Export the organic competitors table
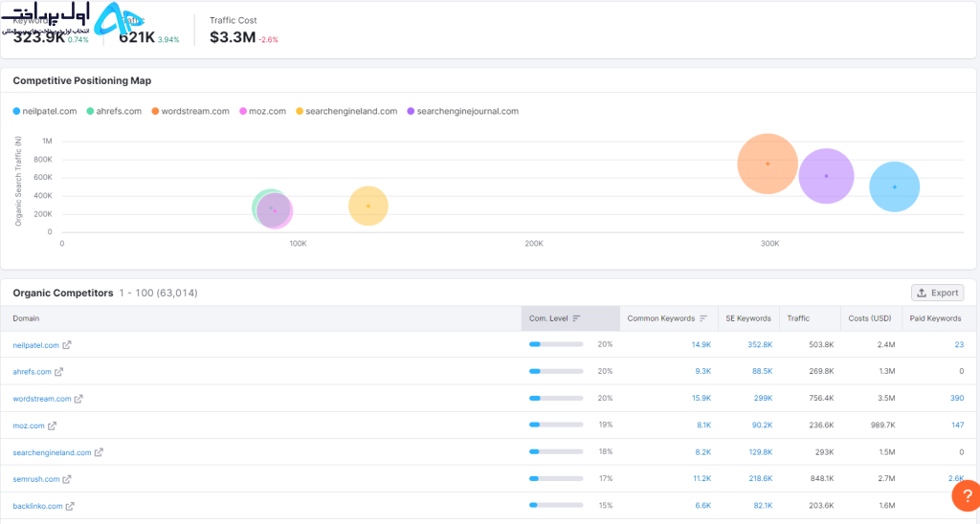980x524 pixels. pos(937,293)
